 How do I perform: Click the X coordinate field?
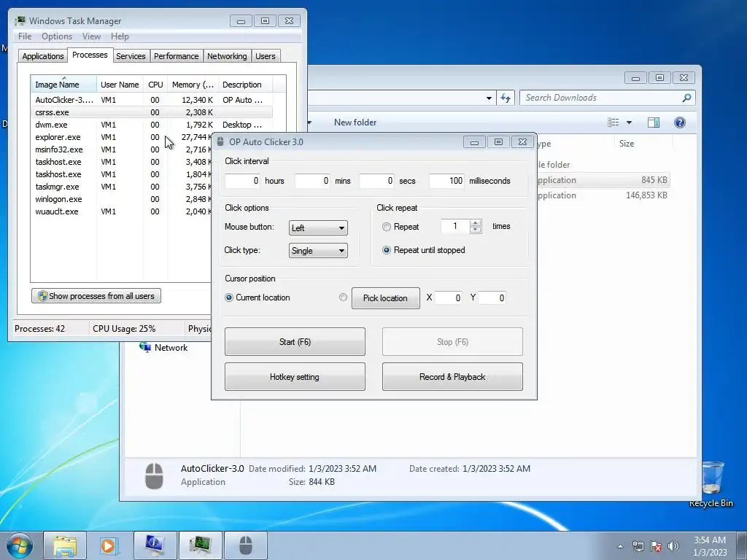449,298
